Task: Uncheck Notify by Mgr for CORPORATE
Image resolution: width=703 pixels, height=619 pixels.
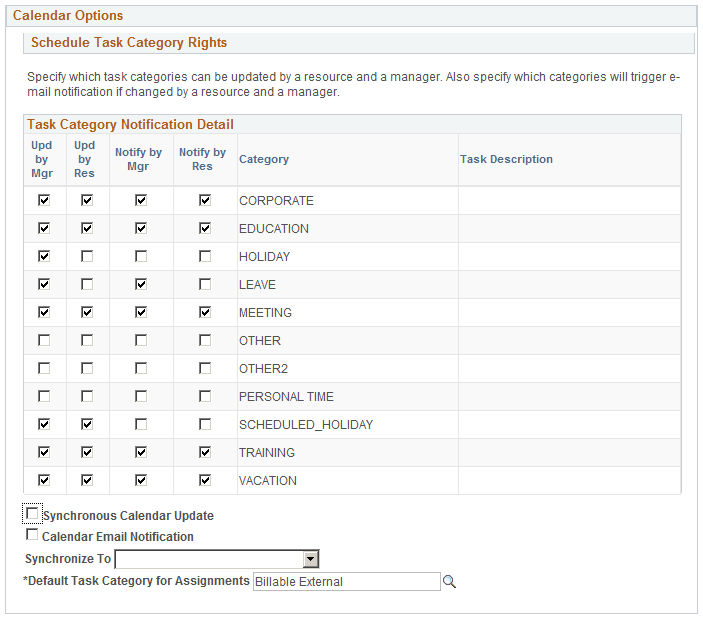Action: pos(141,200)
